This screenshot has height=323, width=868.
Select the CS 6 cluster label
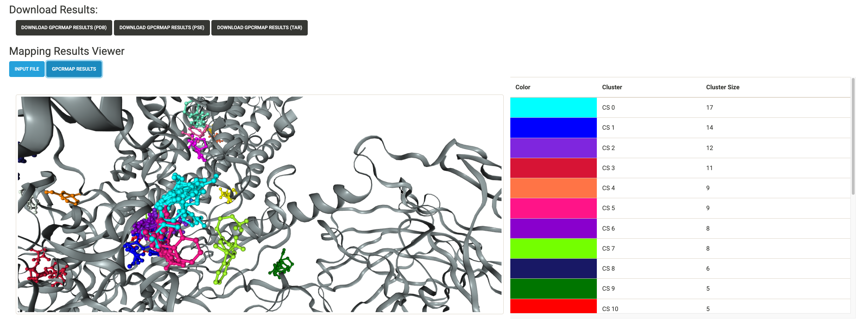click(608, 228)
